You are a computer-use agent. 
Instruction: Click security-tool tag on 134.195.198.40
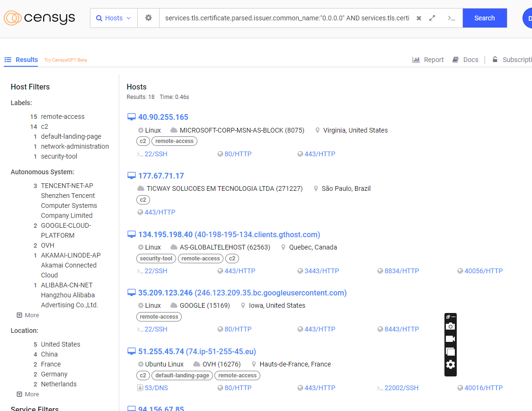pos(156,259)
